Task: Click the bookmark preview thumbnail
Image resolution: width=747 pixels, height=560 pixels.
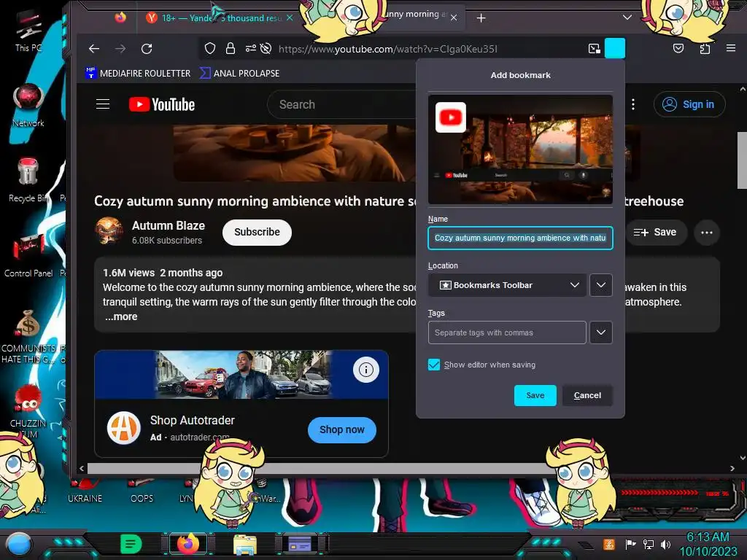Action: pyautogui.click(x=520, y=149)
